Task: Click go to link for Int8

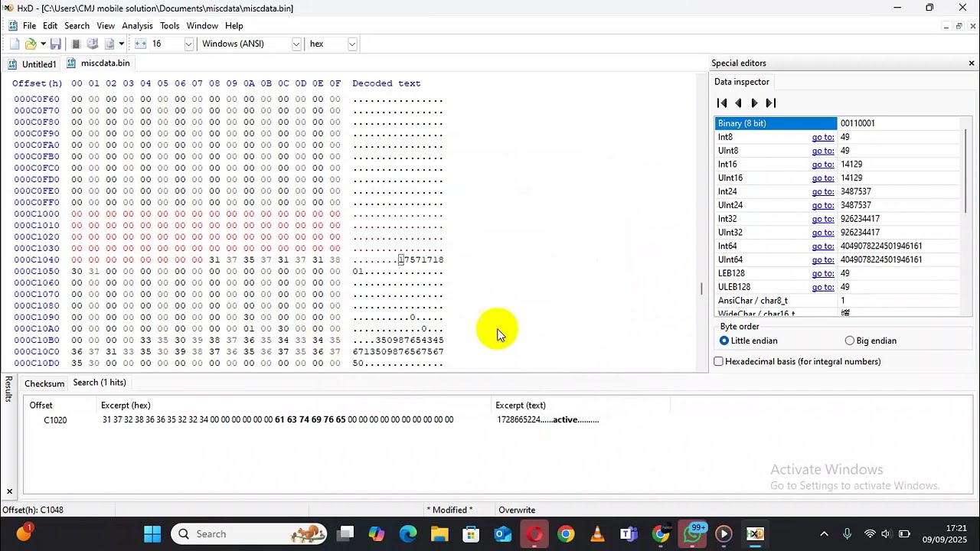Action: coord(823,137)
